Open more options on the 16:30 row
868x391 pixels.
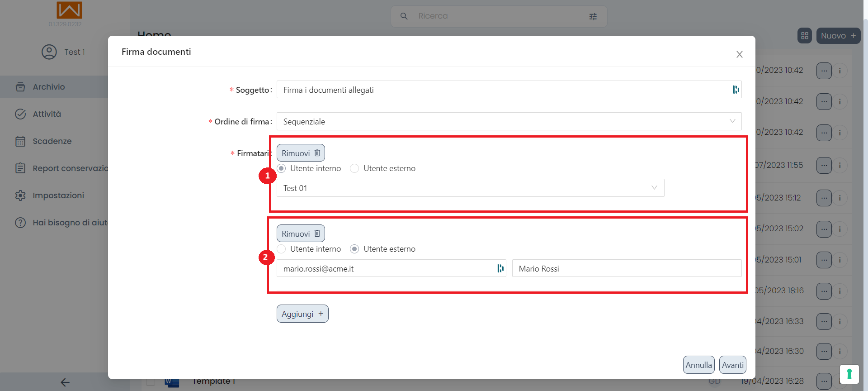pos(824,351)
